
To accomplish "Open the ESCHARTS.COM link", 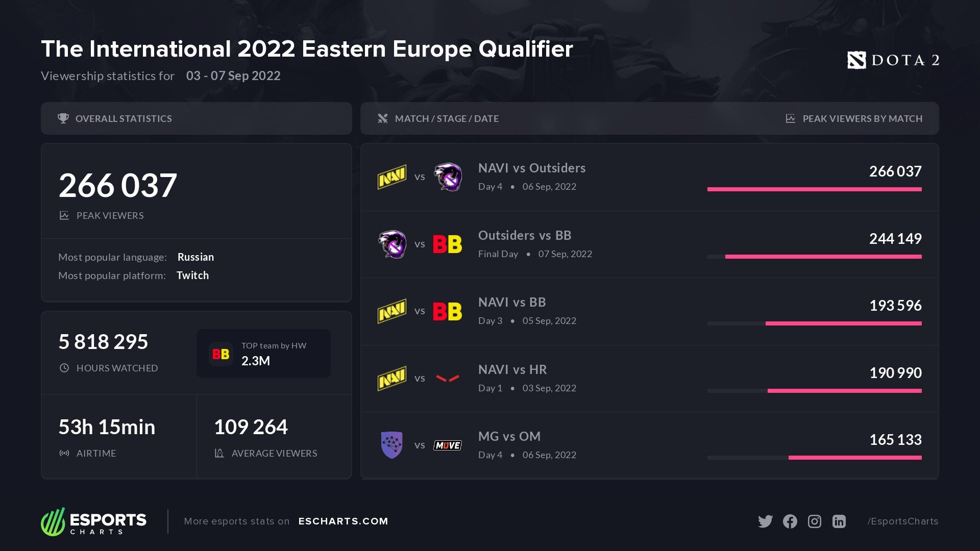I will 343,521.
